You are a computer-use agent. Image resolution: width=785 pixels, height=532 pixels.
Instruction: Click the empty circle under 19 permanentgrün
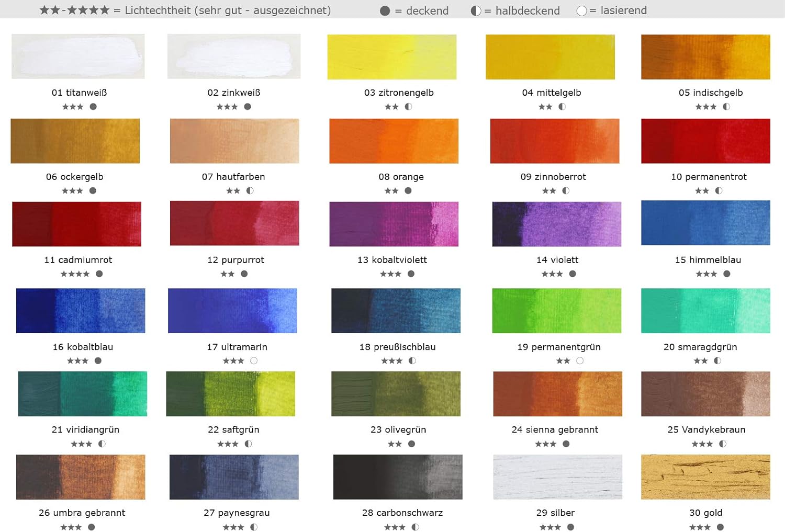pyautogui.click(x=580, y=361)
